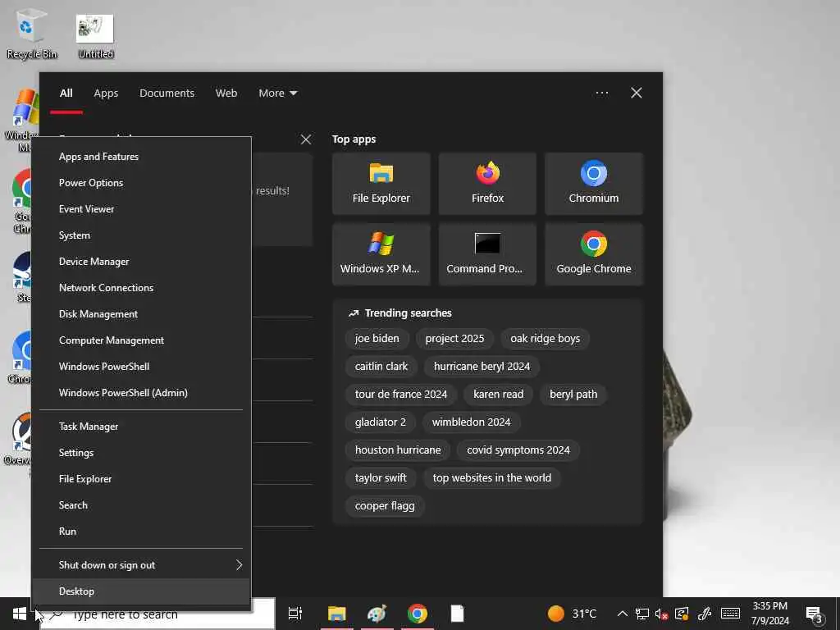The width and height of the screenshot is (840, 630).
Task: Open File Explorer from Top apps
Action: pos(381,184)
